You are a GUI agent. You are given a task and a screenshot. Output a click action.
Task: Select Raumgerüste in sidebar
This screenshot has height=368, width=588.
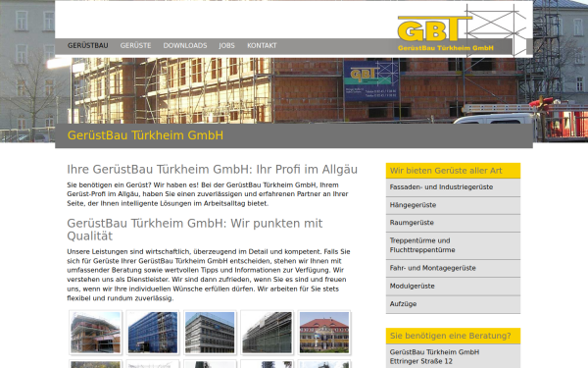click(x=453, y=223)
